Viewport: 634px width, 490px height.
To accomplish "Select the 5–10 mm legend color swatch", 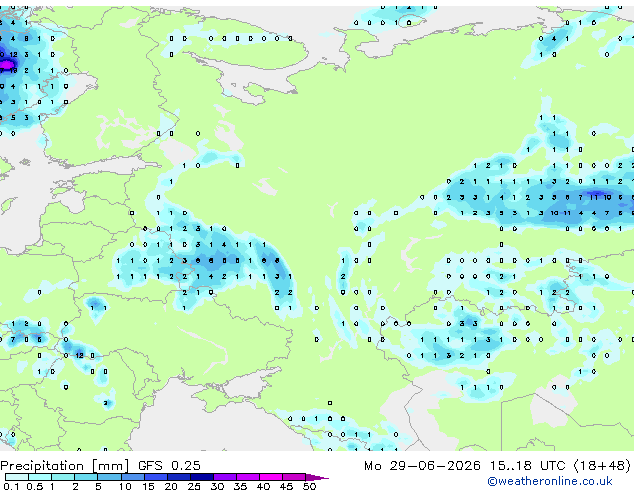I will (109, 477).
